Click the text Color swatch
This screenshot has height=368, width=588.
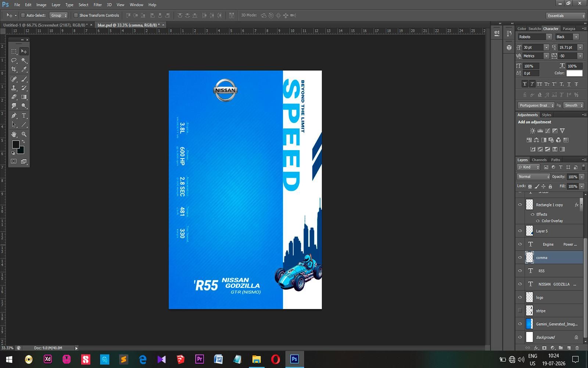click(x=574, y=73)
